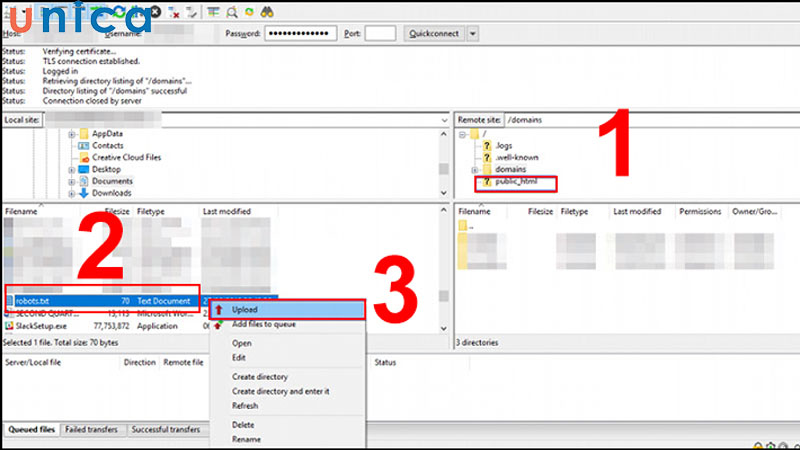800x450 pixels.
Task: Toggle directory comparison toolbar icon
Action: tap(232, 12)
